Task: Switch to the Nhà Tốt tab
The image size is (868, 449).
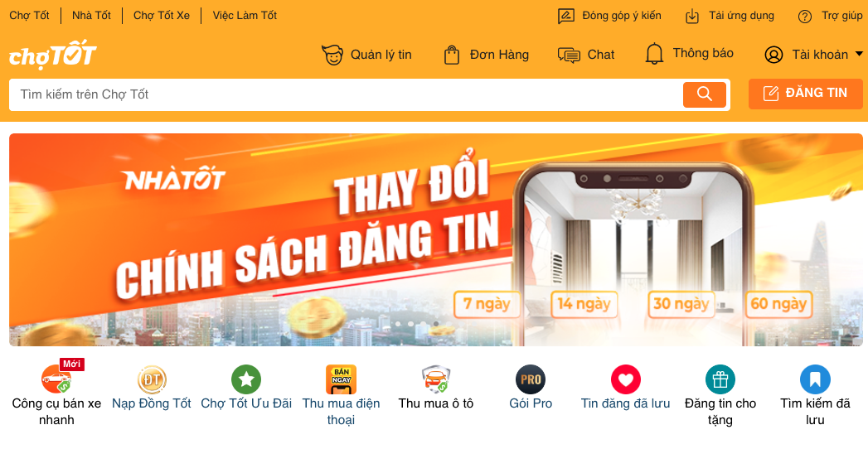Action: pyautogui.click(x=91, y=16)
